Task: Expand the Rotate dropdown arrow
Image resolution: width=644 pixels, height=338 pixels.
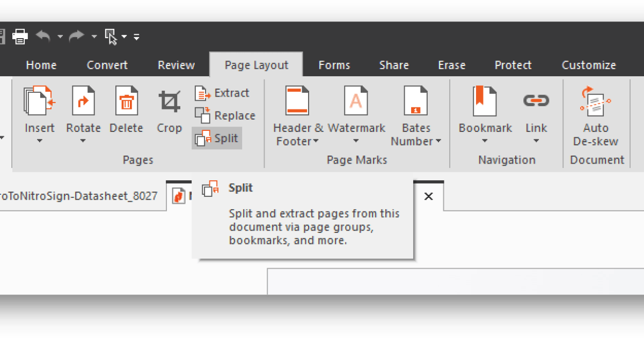Action: tap(83, 141)
